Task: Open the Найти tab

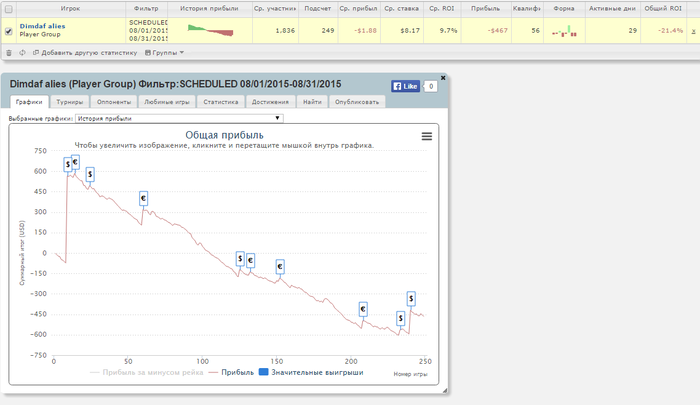Action: [312, 102]
